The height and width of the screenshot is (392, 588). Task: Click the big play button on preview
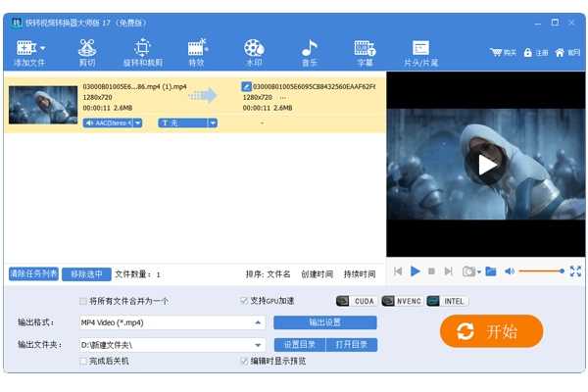tap(486, 165)
